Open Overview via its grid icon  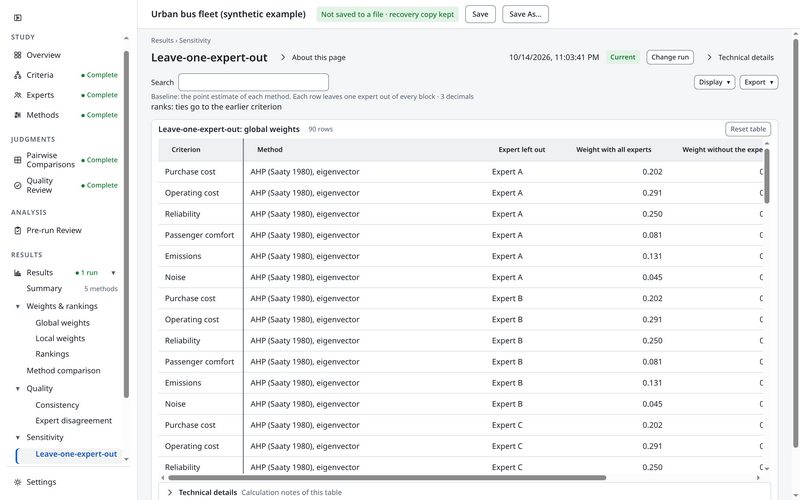click(x=17, y=55)
